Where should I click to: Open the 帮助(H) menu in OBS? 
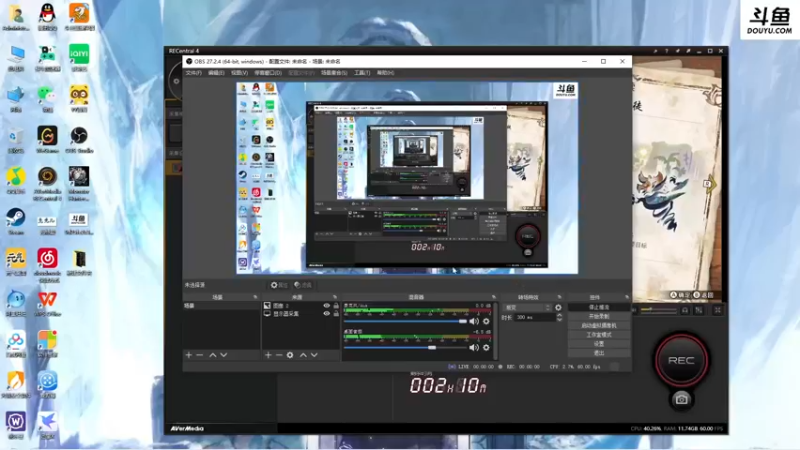(x=386, y=73)
